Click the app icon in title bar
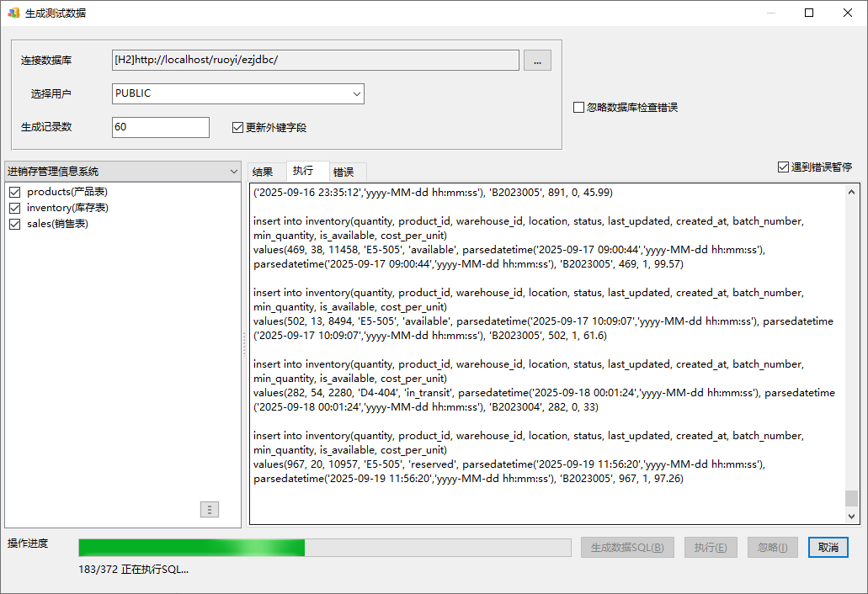 13,13
